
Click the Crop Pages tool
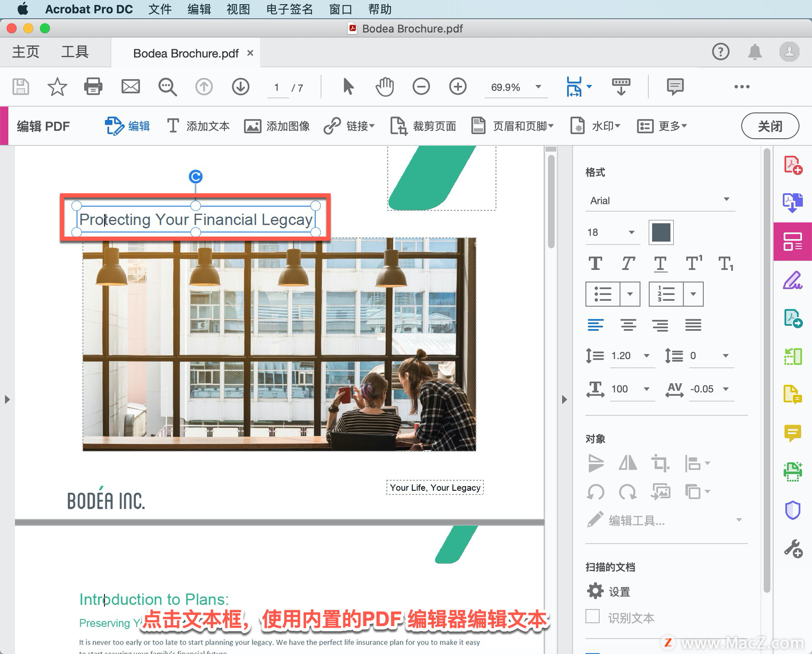coord(423,126)
